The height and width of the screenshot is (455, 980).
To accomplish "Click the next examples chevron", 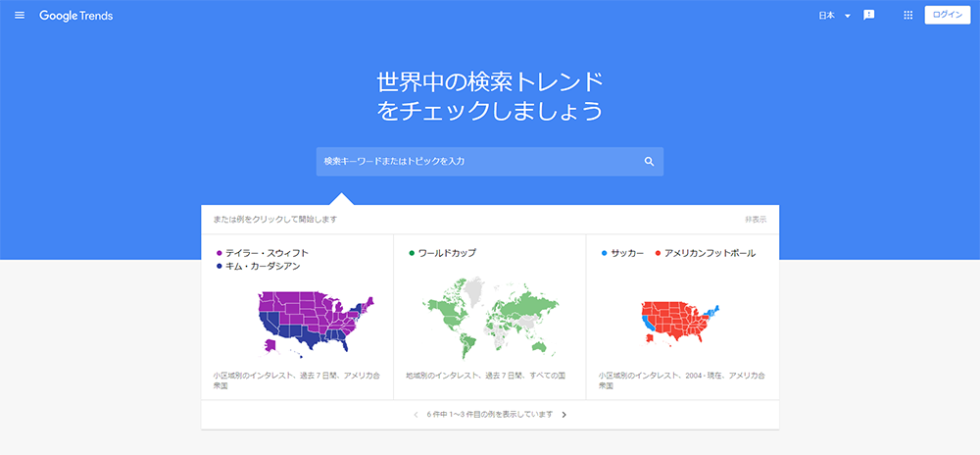I will point(563,415).
